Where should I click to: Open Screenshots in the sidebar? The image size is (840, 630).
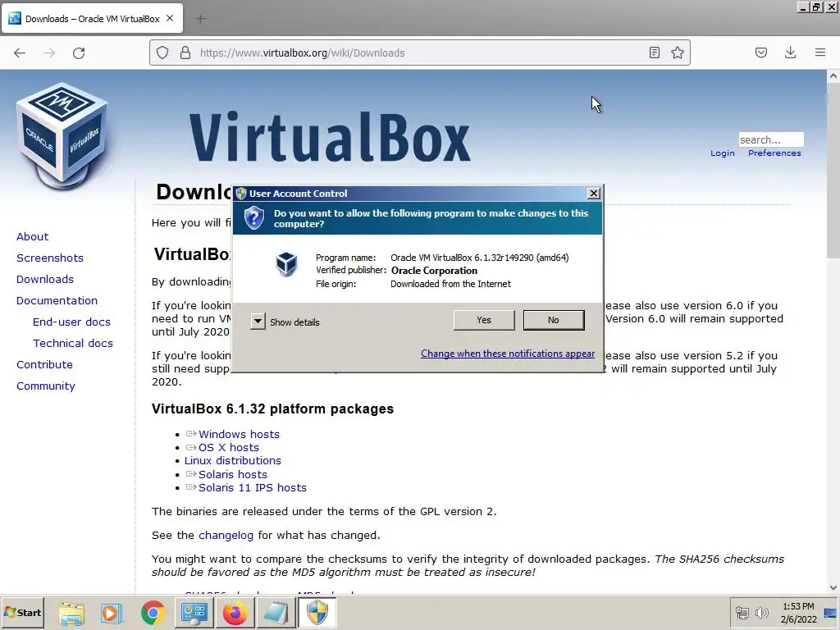point(50,258)
